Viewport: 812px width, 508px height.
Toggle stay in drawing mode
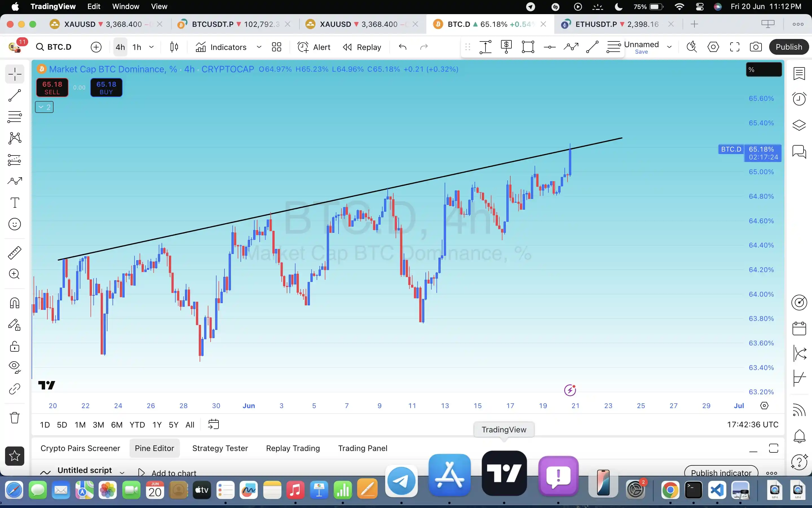15,325
